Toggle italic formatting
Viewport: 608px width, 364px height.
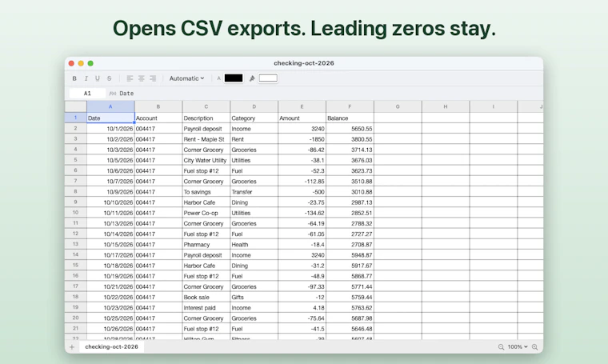[86, 78]
